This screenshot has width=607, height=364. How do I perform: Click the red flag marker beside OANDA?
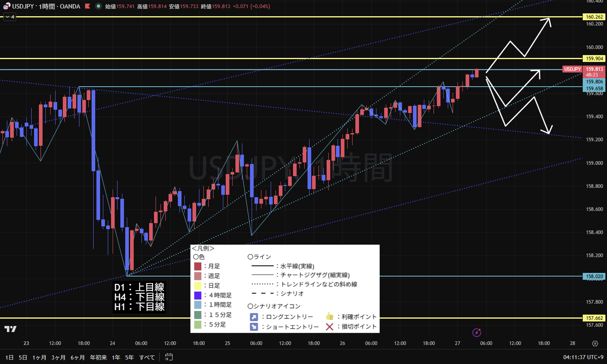click(x=88, y=6)
